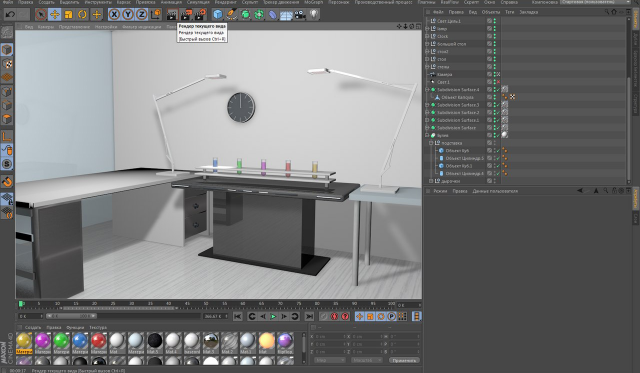Viewport: 640px width, 373px height.
Task: Open the Масштаб dropdown in coordinates
Action: tap(366, 360)
